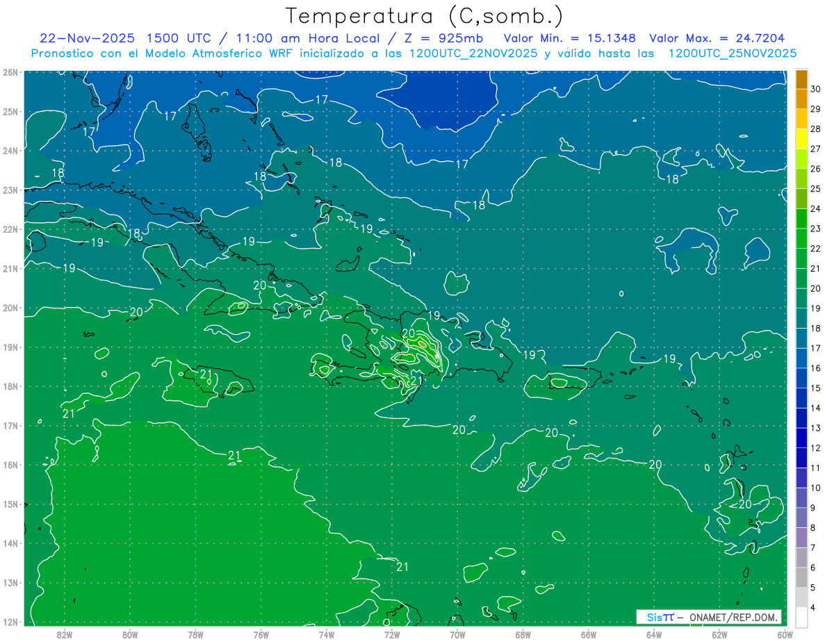
Task: Click the 20N latitude axis label
Action: [10, 307]
